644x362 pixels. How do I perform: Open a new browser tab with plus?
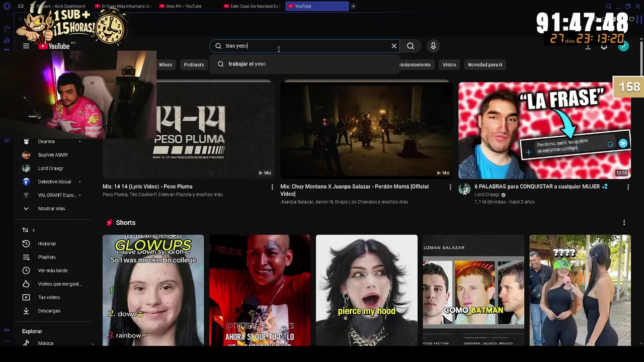(353, 6)
